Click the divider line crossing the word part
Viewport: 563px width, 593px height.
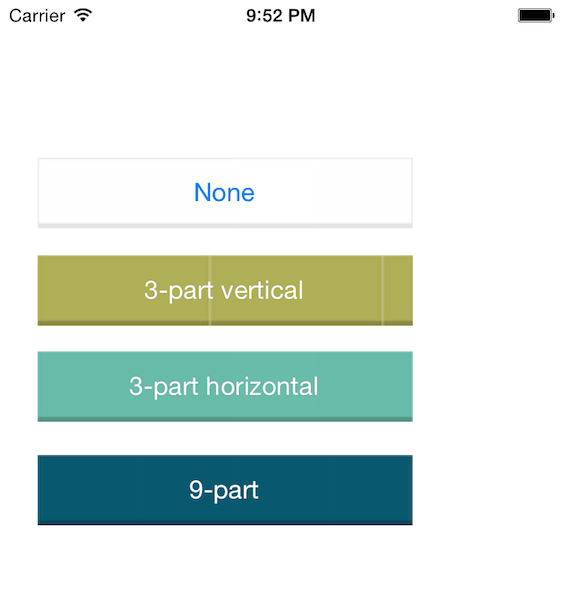coord(210,290)
